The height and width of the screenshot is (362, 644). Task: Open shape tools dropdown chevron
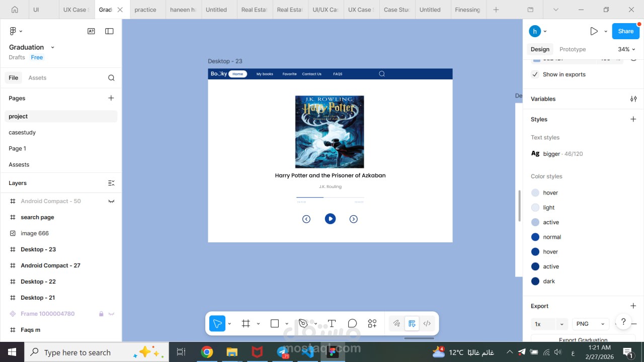click(x=287, y=324)
